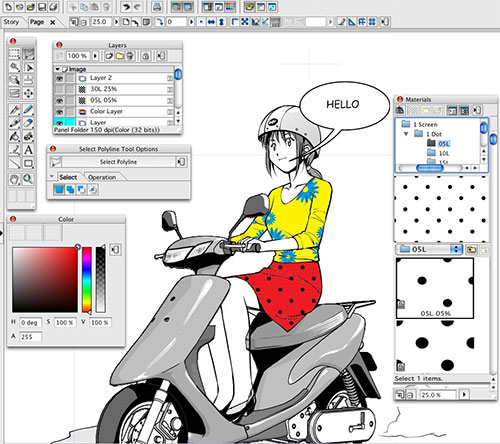Delete layer with trash icon in Layers

point(130,56)
